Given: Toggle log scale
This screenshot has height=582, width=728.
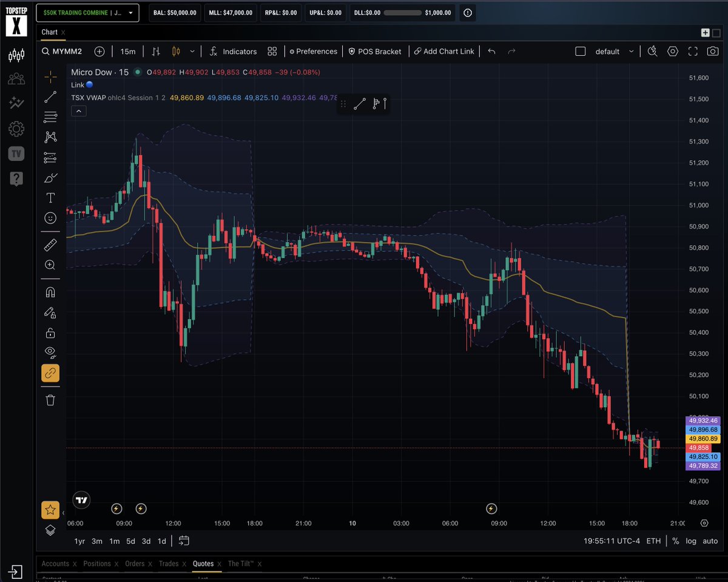Looking at the screenshot, I should click(691, 541).
